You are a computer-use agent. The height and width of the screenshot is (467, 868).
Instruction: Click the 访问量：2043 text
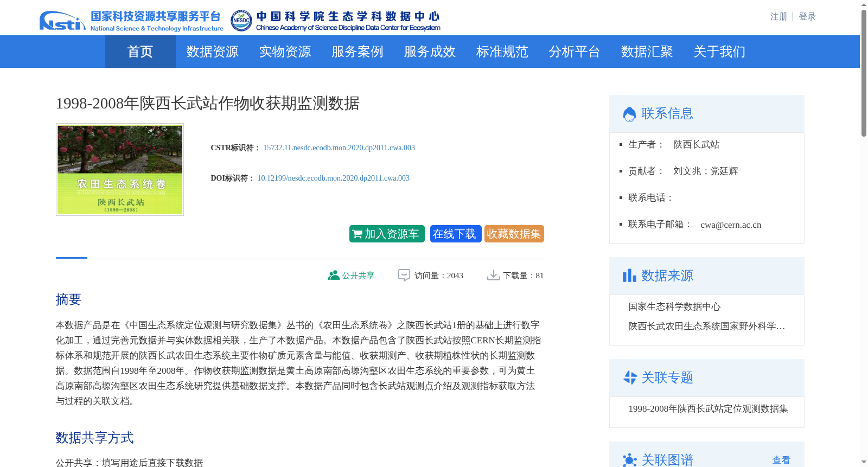pos(439,276)
